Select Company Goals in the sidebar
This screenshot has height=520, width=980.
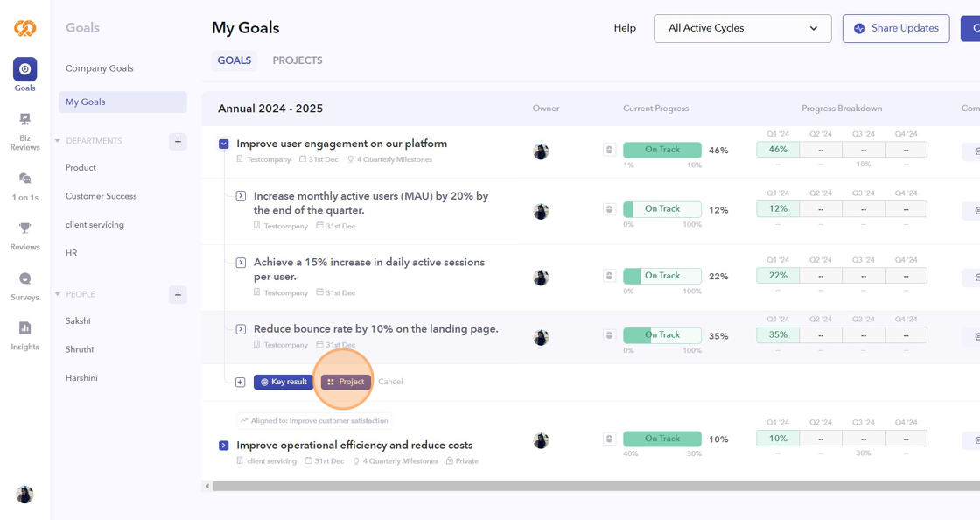point(100,68)
